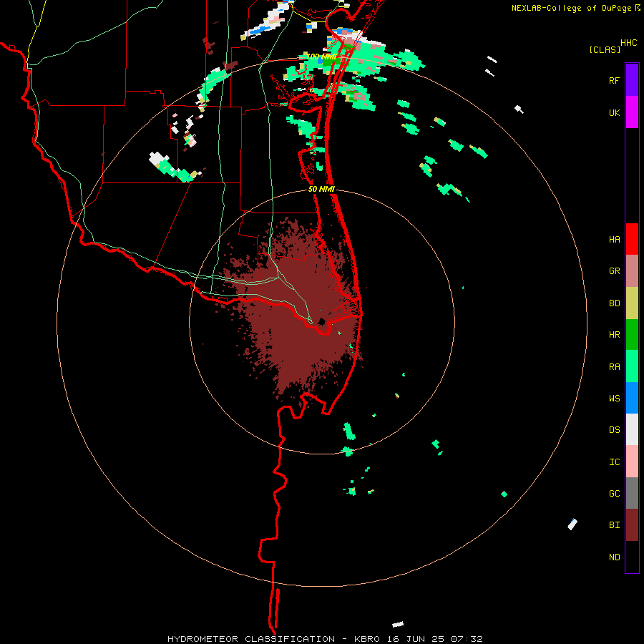
Task: Click the black radar site dot
Action: pyautogui.click(x=321, y=321)
